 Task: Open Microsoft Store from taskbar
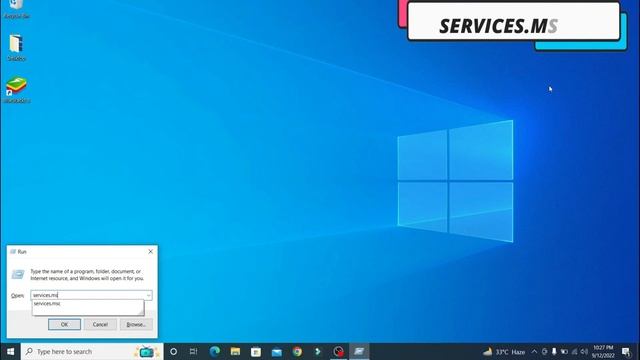(256, 351)
